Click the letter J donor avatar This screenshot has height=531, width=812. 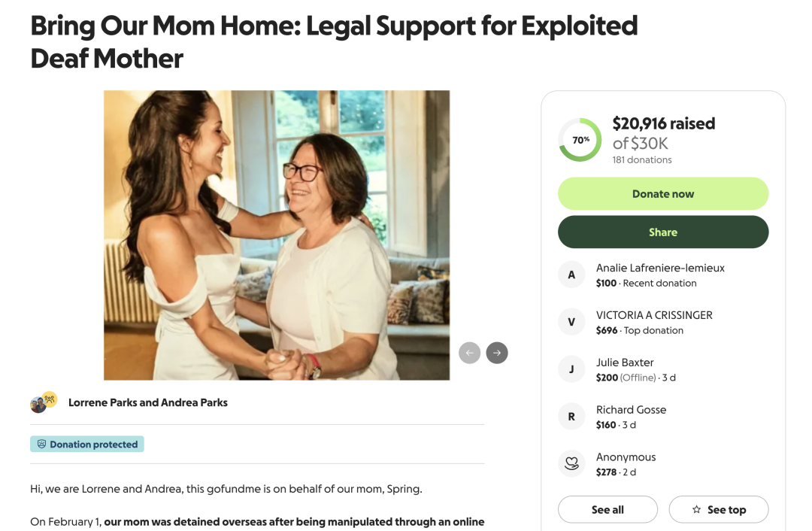pos(571,369)
